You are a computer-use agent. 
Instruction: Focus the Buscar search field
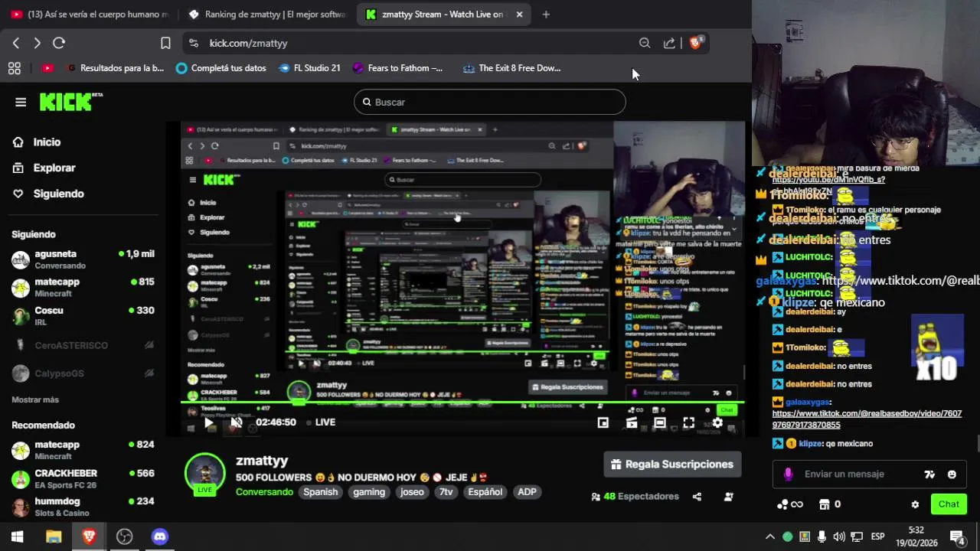click(x=490, y=102)
